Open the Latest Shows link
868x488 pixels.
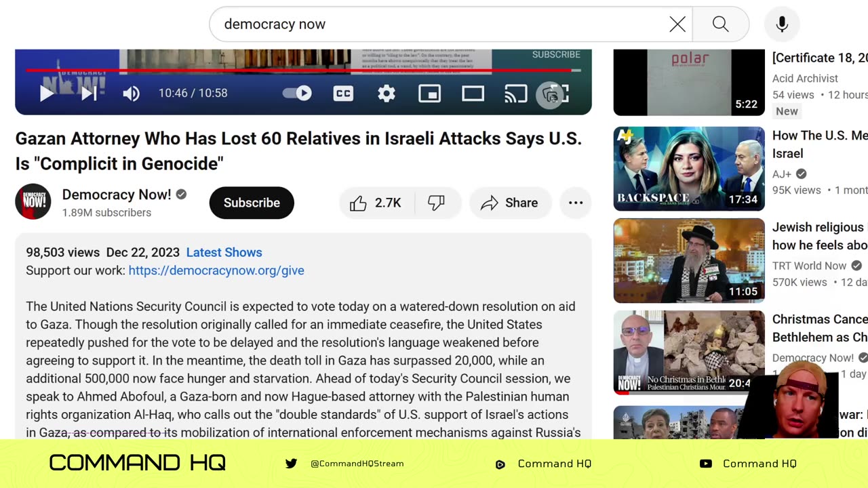point(224,252)
